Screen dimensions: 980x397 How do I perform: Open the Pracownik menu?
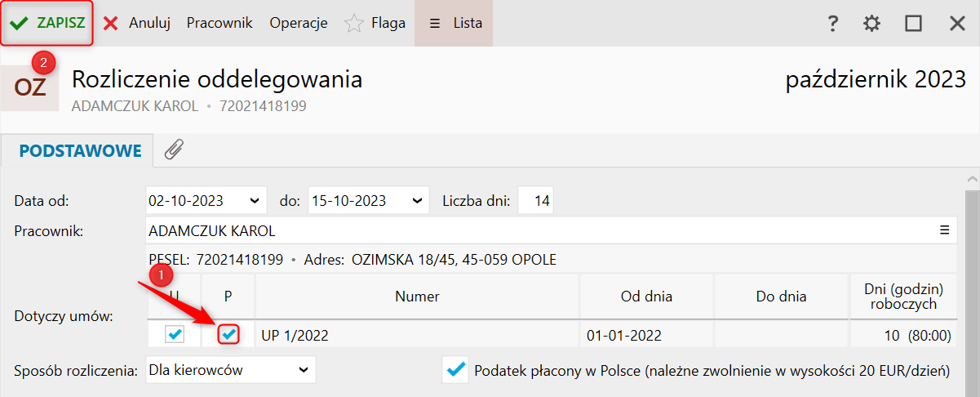click(220, 23)
